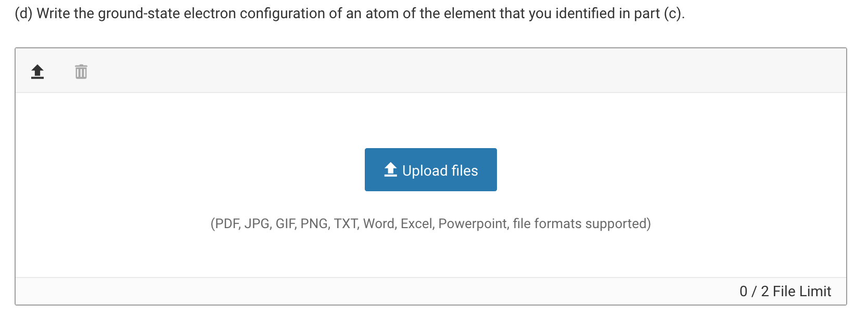Click Upload files to add an attachment
This screenshot has width=868, height=317.
coord(430,169)
